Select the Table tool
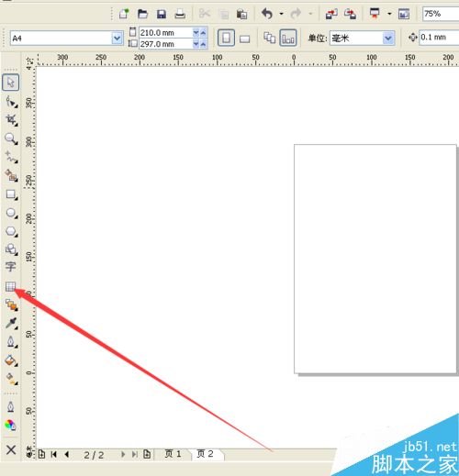459x476 pixels. point(10,286)
